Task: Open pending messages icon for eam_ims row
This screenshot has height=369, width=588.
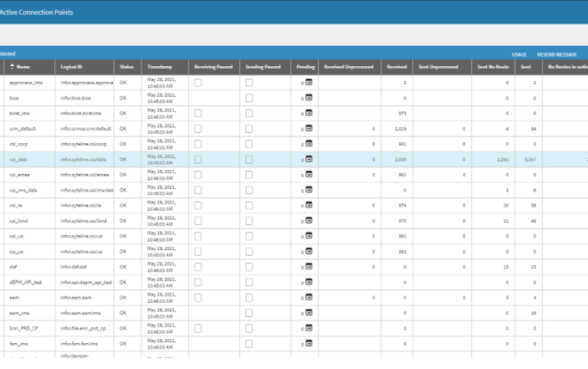Action: point(309,313)
